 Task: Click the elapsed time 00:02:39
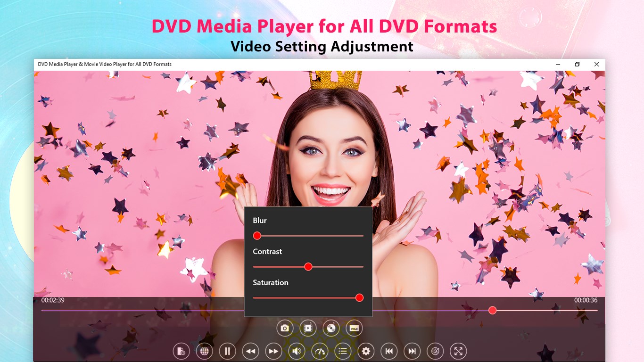pyautogui.click(x=53, y=300)
